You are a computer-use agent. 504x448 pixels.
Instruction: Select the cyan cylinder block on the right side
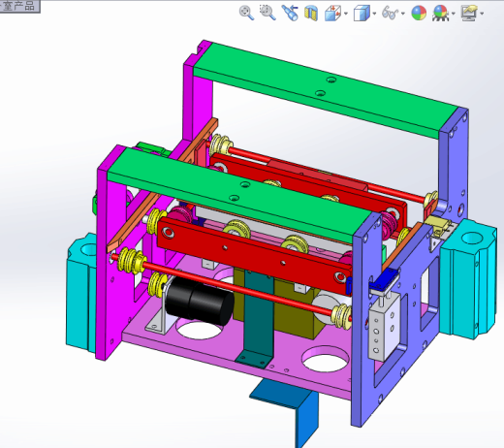click(468, 278)
